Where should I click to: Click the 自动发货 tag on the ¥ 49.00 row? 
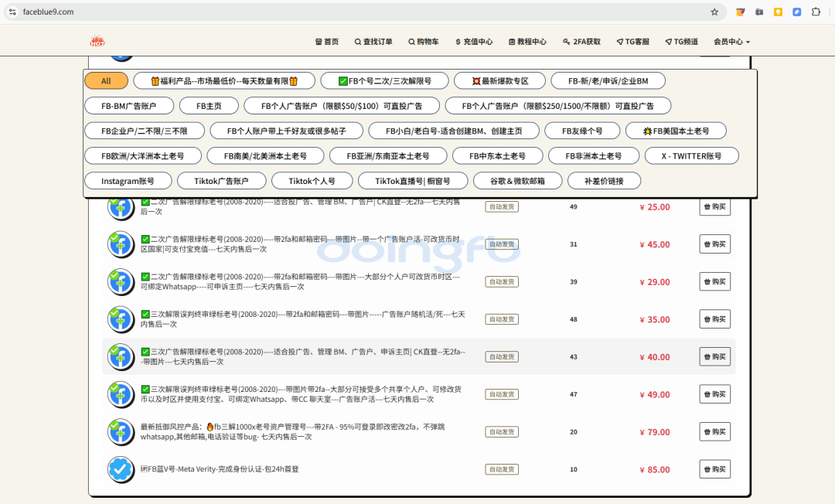tap(502, 394)
